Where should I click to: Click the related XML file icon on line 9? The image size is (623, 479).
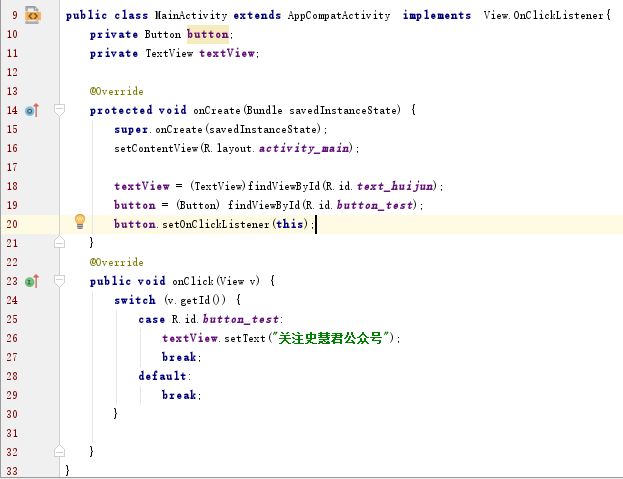[x=33, y=15]
